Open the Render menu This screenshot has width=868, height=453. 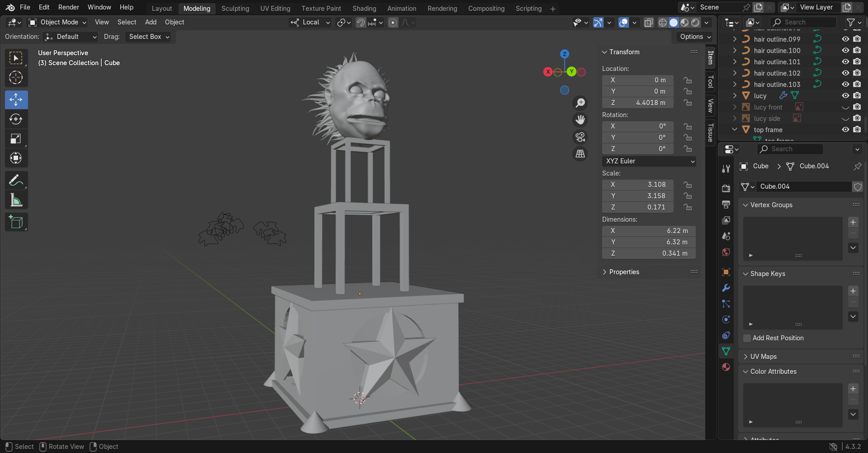tap(68, 7)
